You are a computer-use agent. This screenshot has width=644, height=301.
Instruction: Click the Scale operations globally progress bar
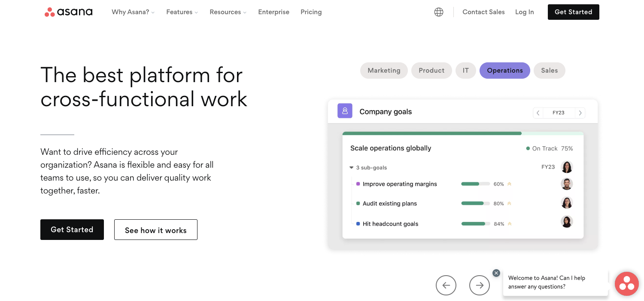coord(463,134)
